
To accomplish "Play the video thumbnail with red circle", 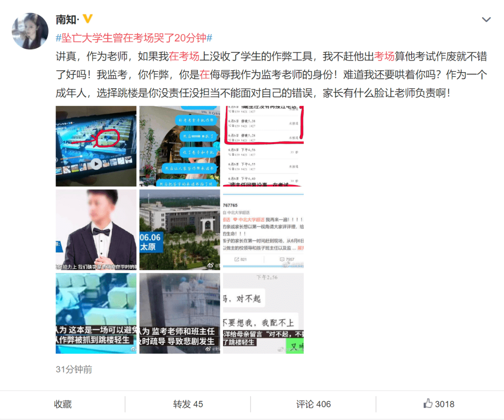I will 96,146.
